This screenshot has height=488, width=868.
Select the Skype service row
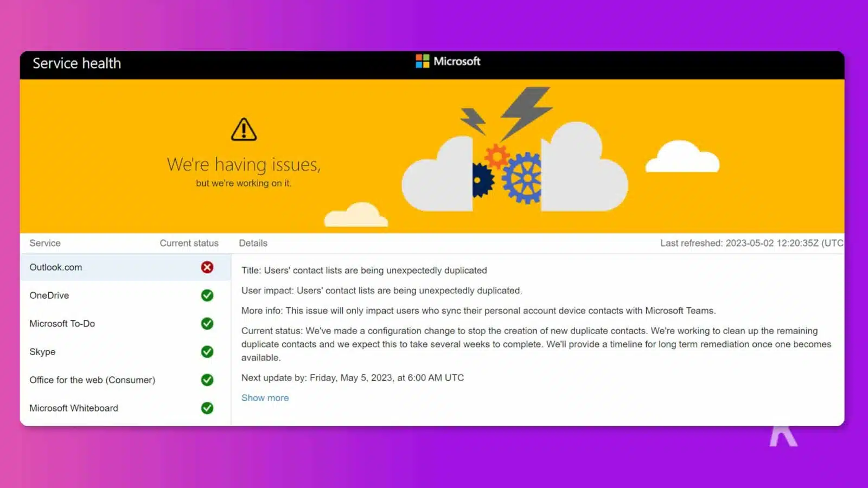[x=125, y=352]
